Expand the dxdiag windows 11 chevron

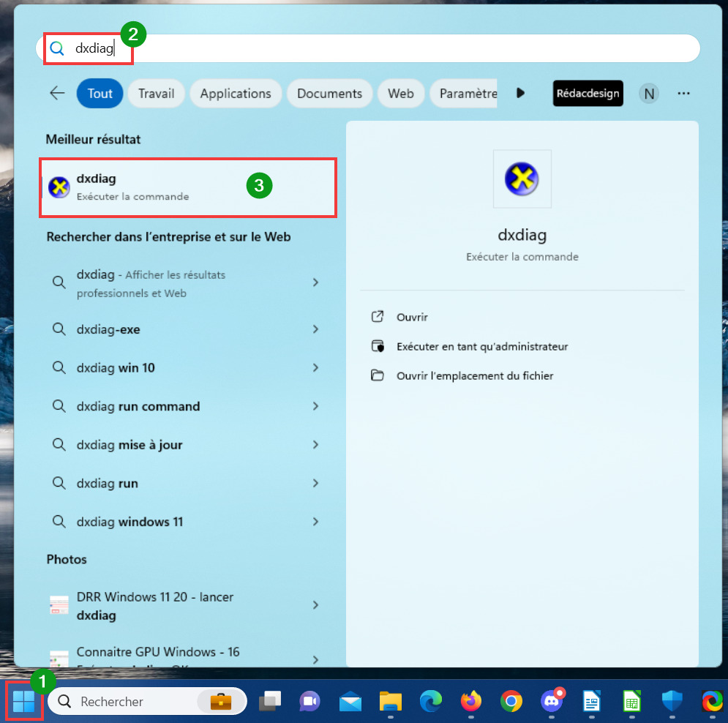tap(315, 522)
